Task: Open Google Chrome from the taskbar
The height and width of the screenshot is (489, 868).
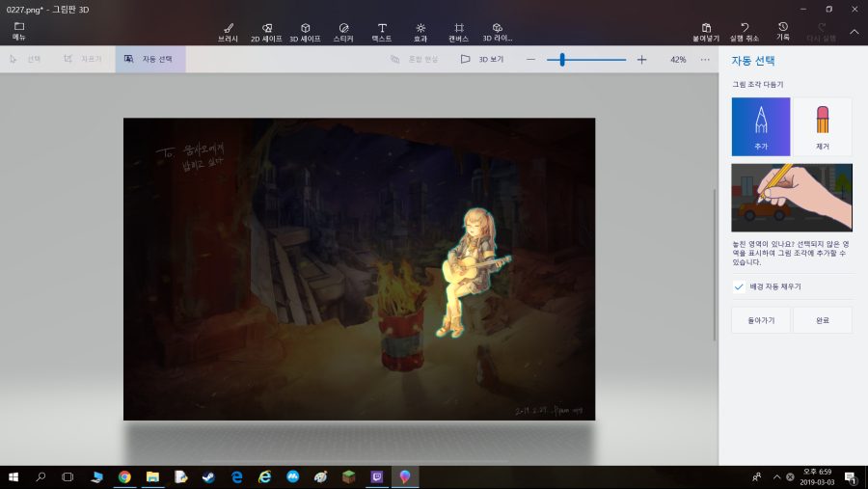Action: (124, 476)
